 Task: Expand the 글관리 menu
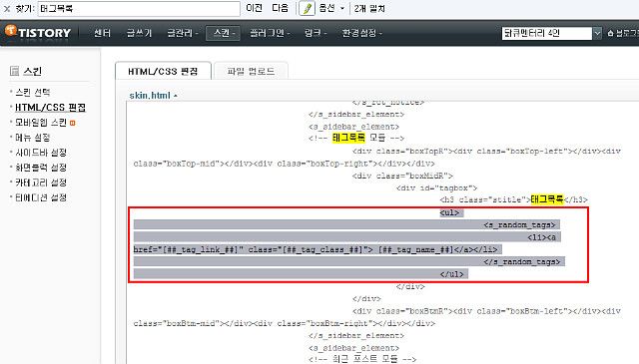pos(182,33)
